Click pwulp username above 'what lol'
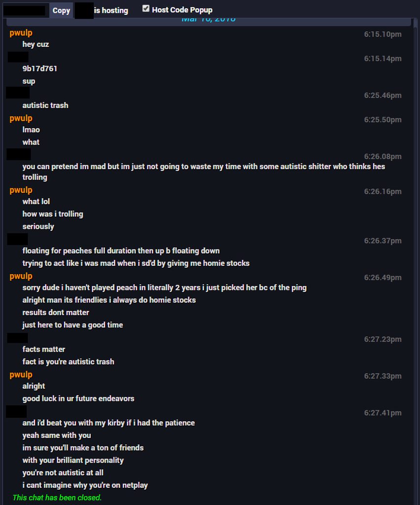 click(x=21, y=190)
